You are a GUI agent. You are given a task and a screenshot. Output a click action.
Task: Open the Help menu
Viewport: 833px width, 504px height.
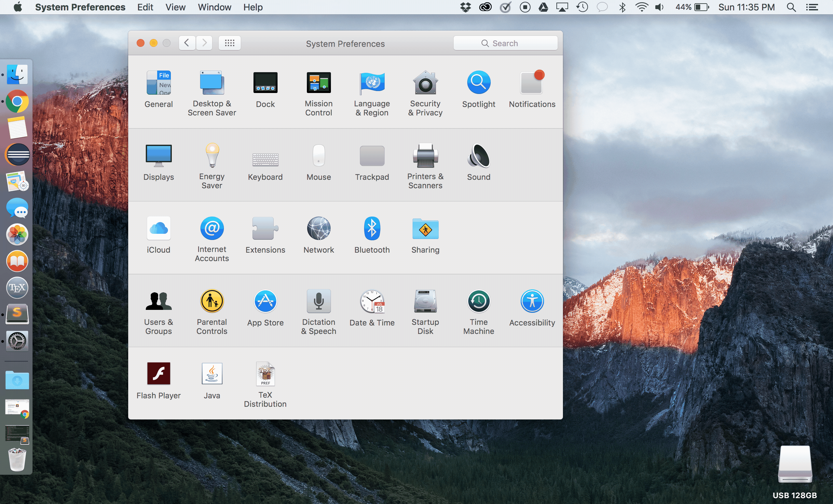point(253,7)
